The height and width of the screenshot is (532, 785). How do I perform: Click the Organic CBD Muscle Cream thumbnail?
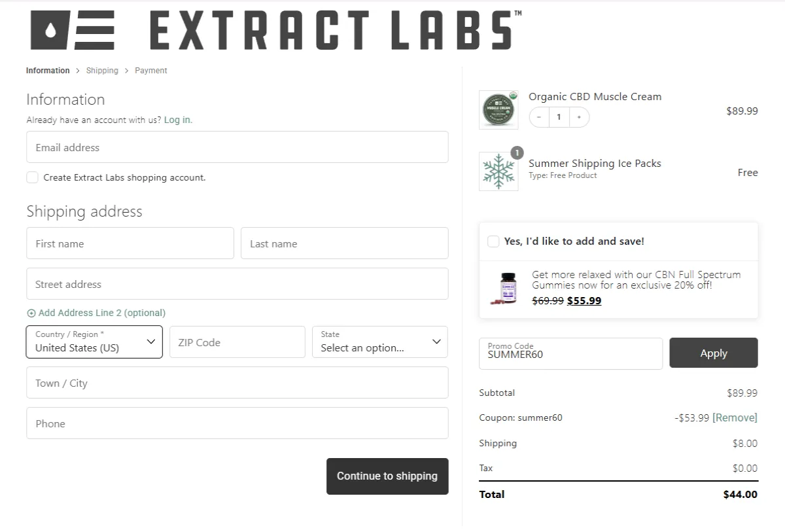(498, 110)
